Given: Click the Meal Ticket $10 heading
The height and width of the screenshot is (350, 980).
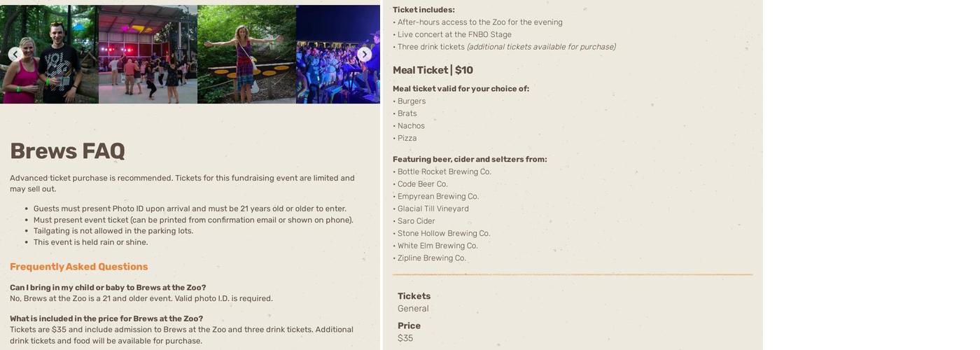Looking at the screenshot, I should click(433, 70).
